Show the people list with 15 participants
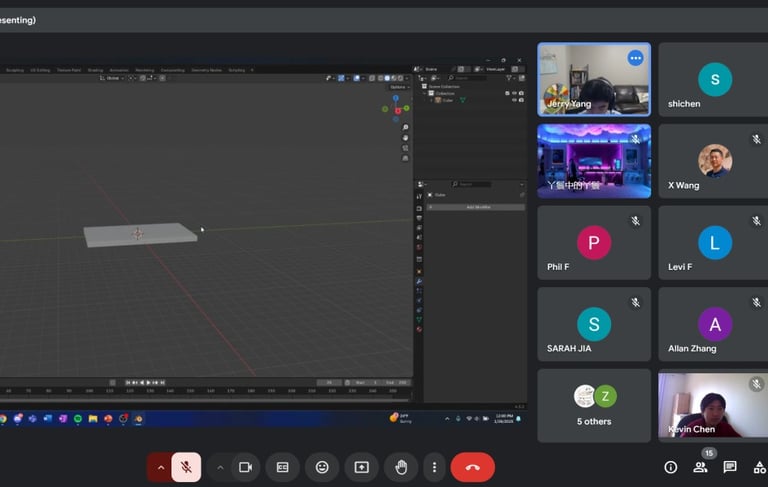 coord(701,467)
